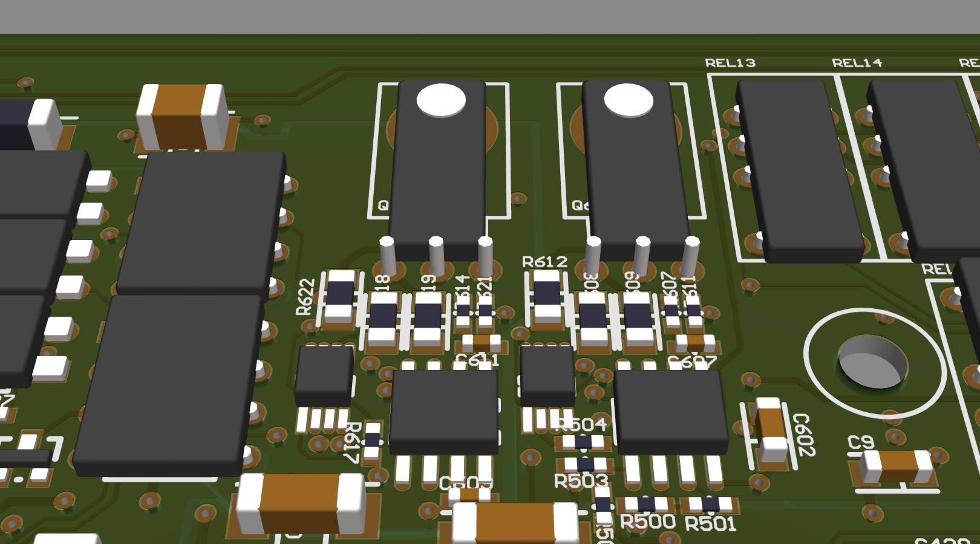Click the REL13 silkscreen text label
The width and height of the screenshot is (980, 544).
tap(731, 62)
